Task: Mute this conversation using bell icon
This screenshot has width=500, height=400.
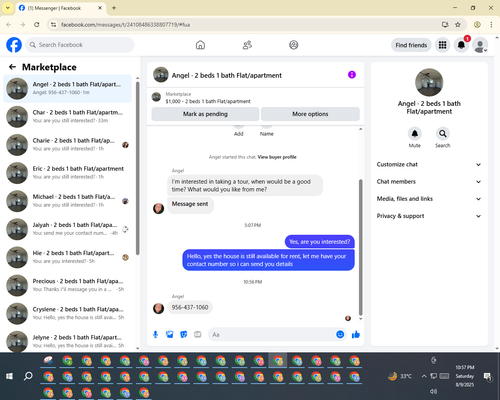Action: 415,134
